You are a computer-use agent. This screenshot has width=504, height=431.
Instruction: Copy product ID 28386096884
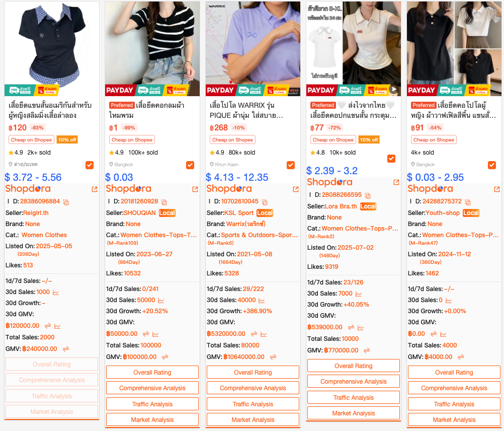coord(66,202)
